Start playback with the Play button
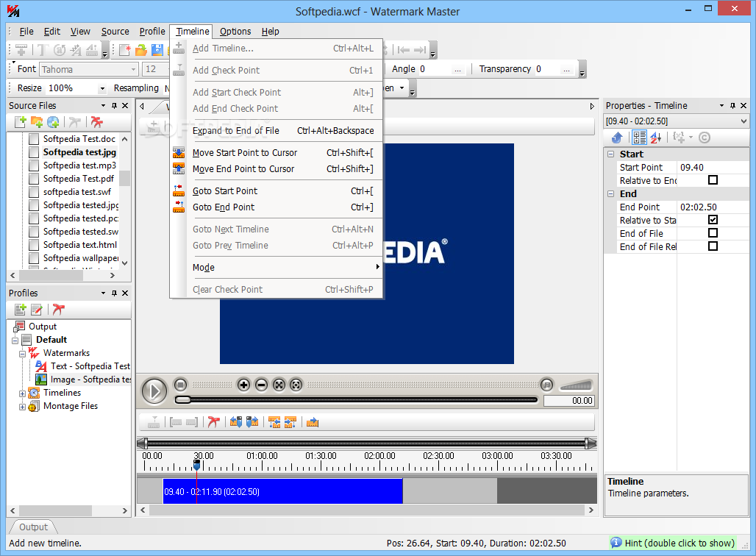756x556 pixels. coord(154,391)
